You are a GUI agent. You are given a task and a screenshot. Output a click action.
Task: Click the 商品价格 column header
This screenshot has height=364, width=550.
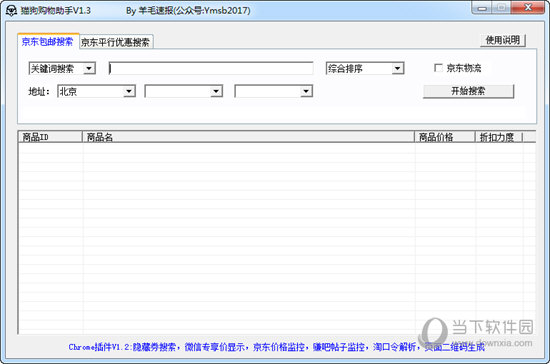click(x=445, y=137)
